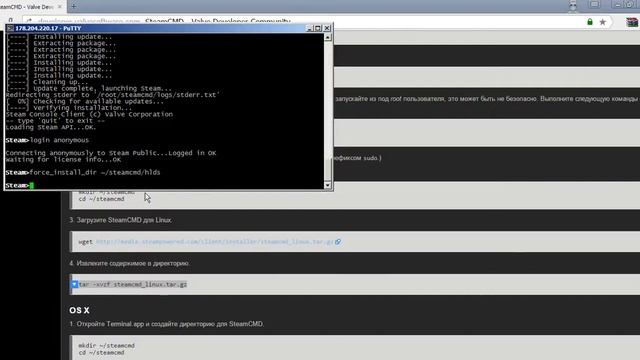The image size is (640, 360).
Task: Click 'mkdir ~/steamcmd' in the OS X section
Action: (x=107, y=345)
